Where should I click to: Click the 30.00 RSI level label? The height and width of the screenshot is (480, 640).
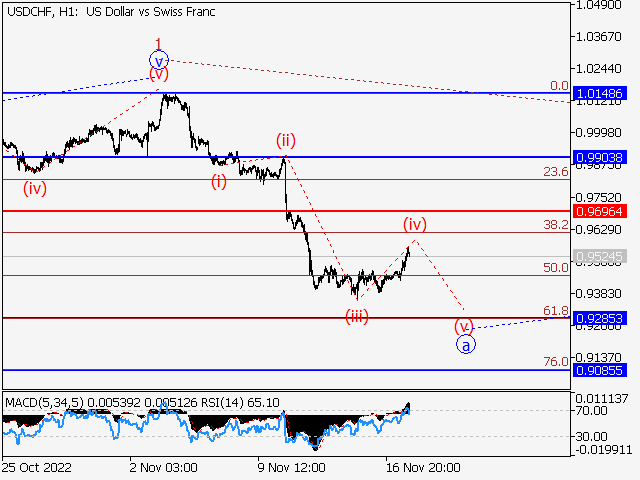(591, 437)
